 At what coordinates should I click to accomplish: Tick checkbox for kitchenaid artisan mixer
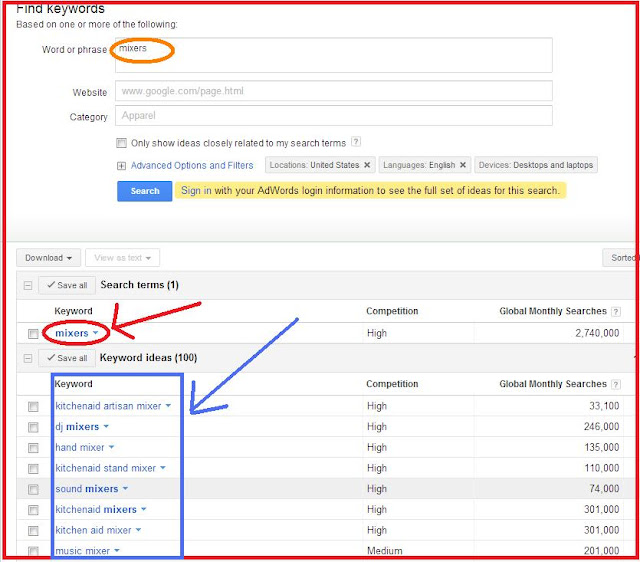tap(33, 407)
